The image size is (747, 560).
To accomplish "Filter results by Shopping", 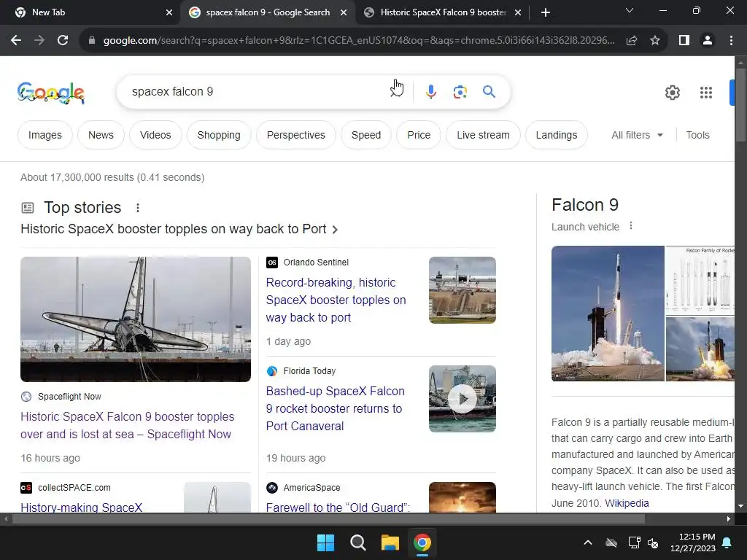I will (219, 135).
